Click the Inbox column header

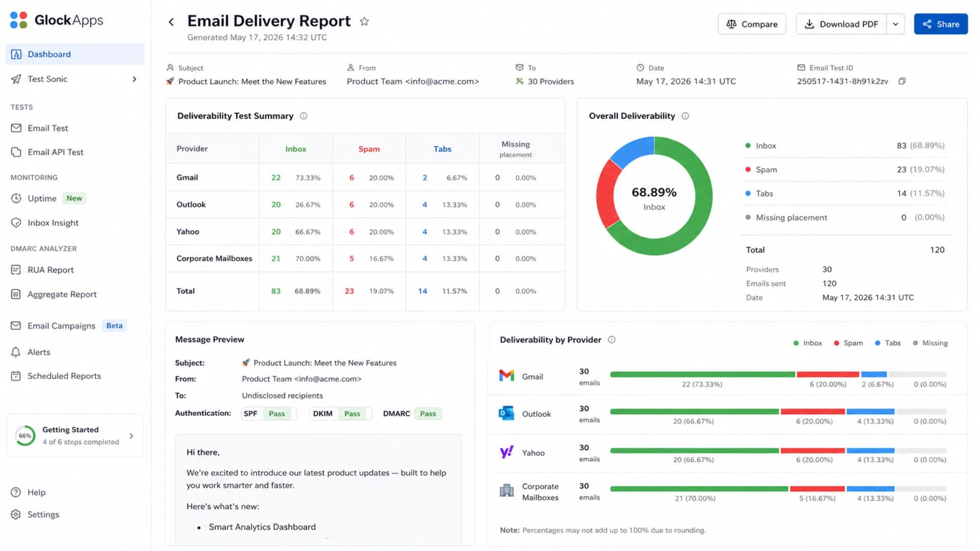[296, 149]
